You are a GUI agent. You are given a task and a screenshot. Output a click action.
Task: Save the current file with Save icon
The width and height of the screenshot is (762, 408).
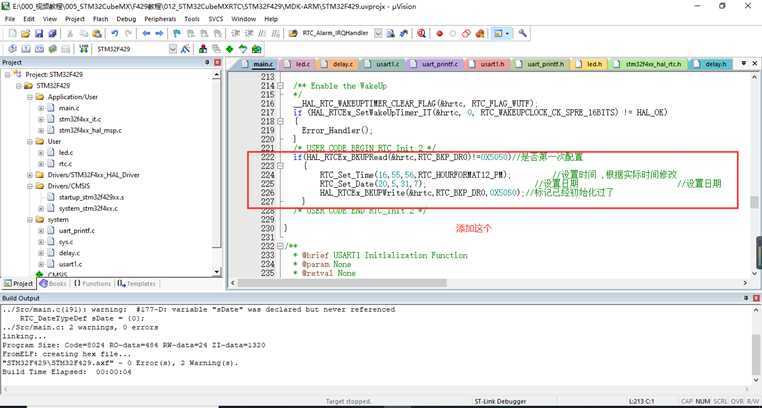click(x=39, y=34)
